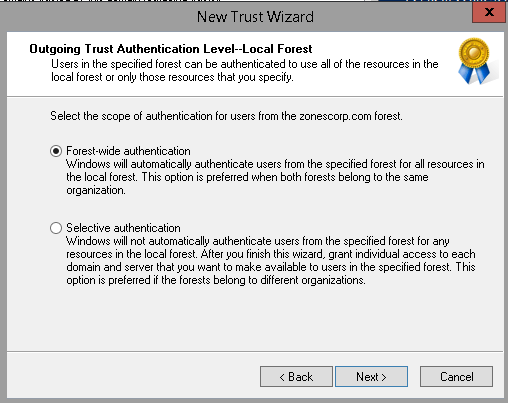Choose the Selective authentication radio button

pyautogui.click(x=56, y=228)
